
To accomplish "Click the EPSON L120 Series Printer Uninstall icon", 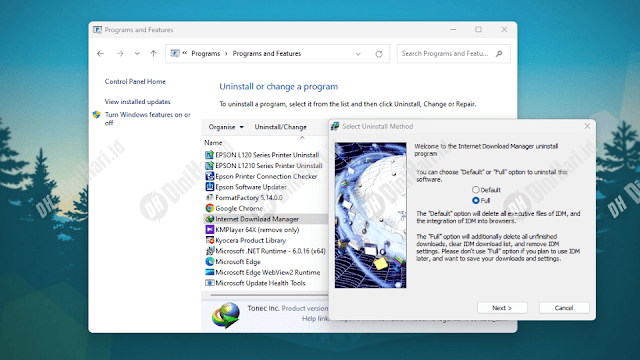I will [x=209, y=155].
